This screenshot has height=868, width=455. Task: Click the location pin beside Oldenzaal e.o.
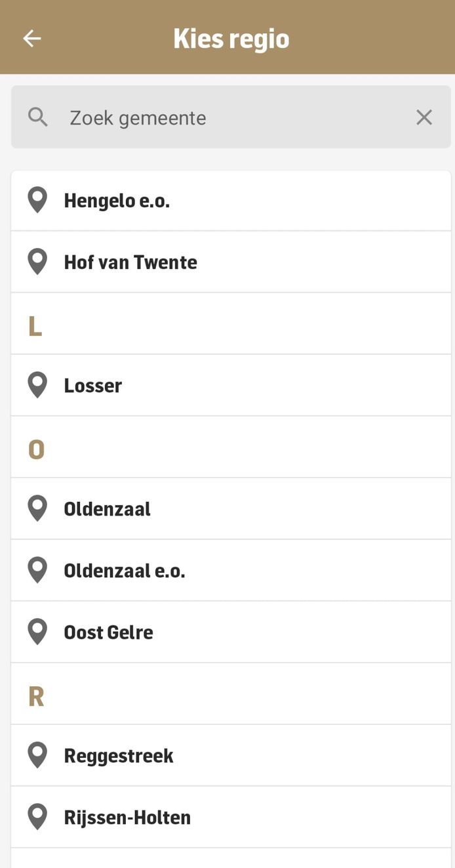37,569
